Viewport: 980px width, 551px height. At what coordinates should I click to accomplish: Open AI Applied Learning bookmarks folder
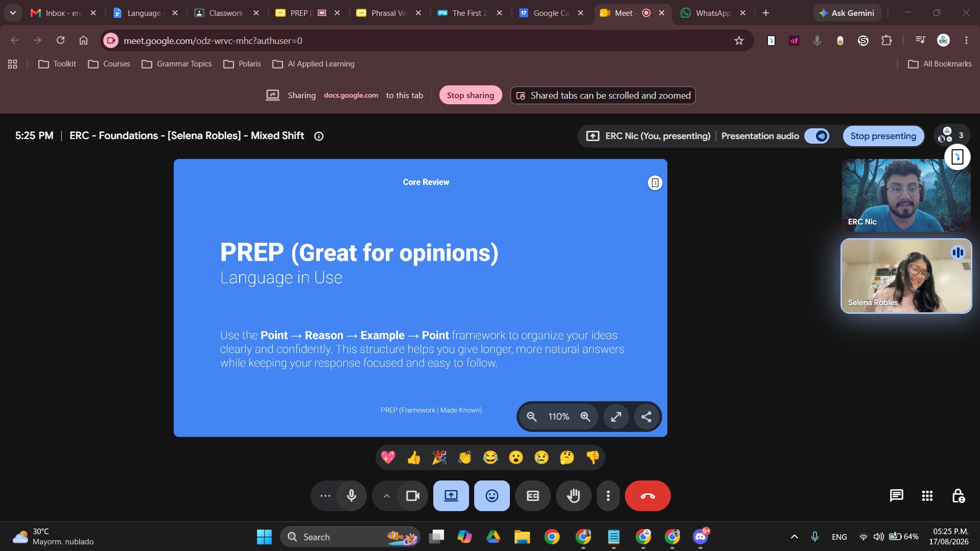click(x=314, y=64)
